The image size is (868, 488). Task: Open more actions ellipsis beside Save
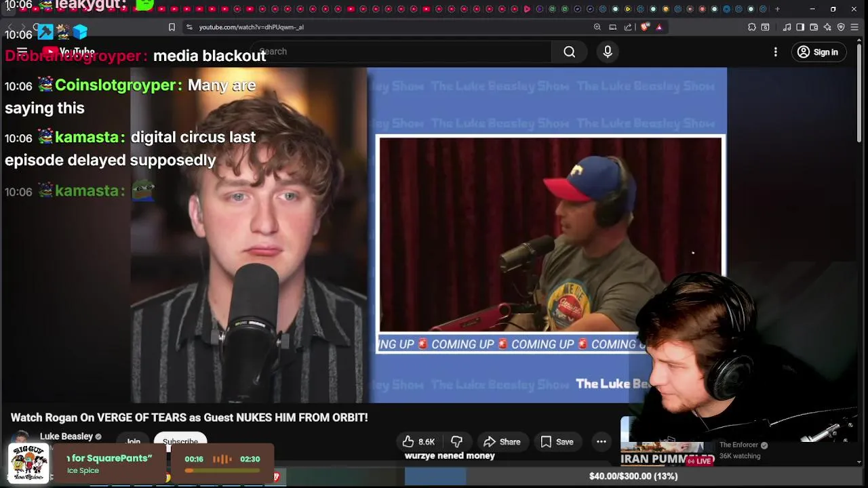(601, 442)
